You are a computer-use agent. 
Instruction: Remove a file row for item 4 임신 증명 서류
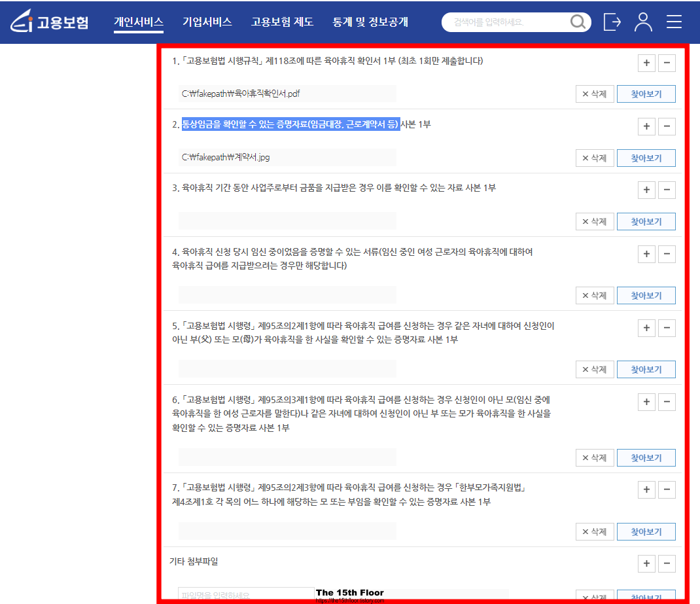coord(667,254)
